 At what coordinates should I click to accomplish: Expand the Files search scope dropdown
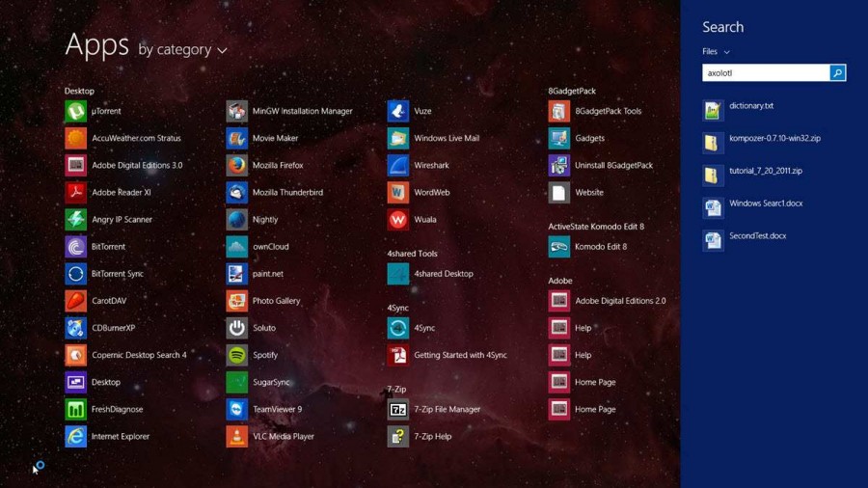coord(716,51)
